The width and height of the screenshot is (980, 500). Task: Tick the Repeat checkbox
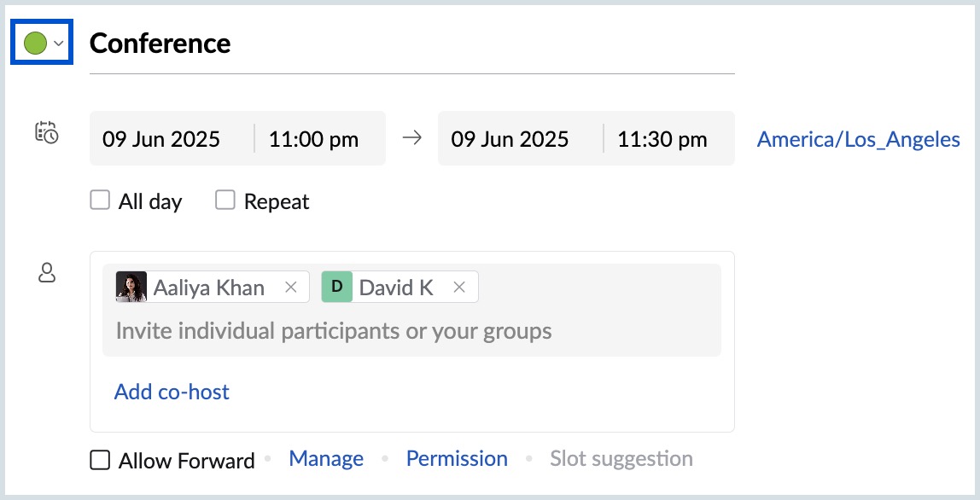(x=225, y=201)
